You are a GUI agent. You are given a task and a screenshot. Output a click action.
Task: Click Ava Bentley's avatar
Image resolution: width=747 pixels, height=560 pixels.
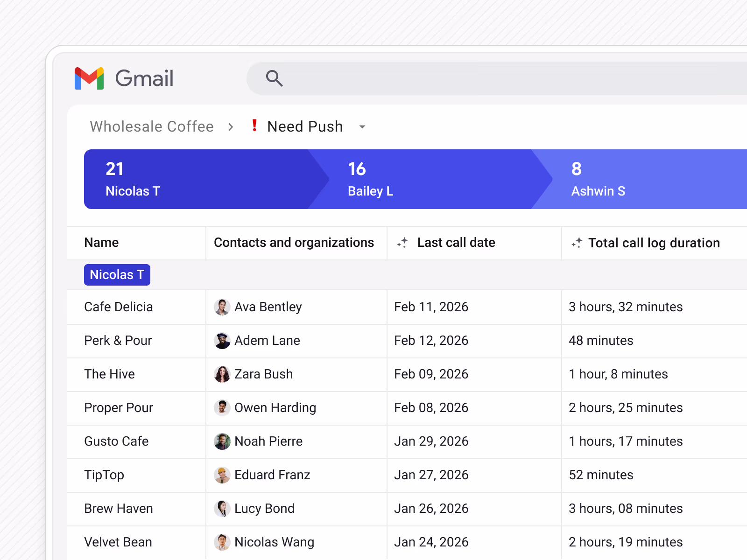tap(222, 307)
